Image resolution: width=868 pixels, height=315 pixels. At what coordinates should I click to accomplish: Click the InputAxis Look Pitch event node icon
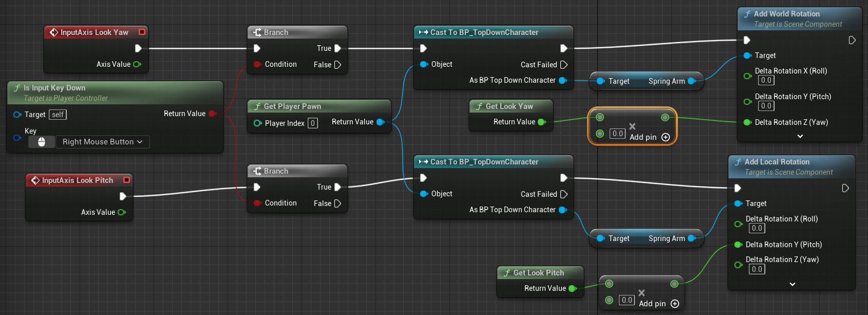point(35,180)
